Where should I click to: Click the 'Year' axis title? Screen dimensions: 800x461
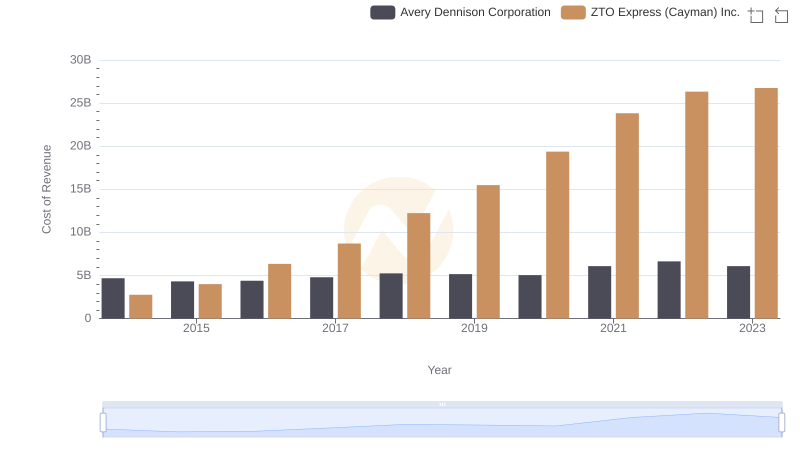[439, 370]
